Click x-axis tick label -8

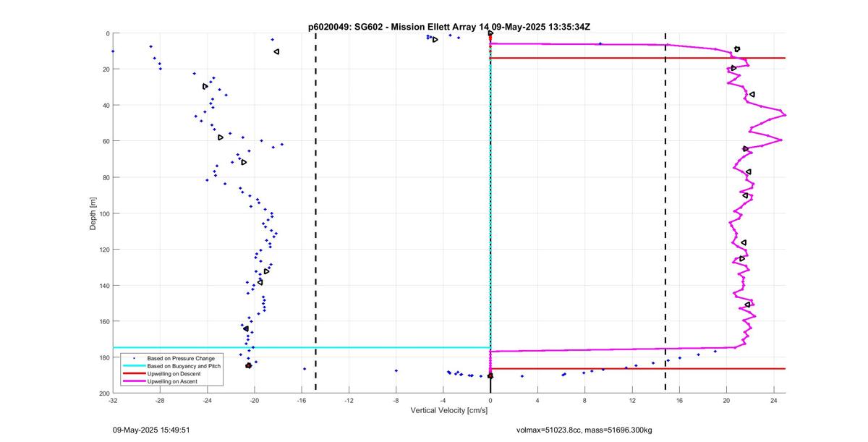[396, 401]
